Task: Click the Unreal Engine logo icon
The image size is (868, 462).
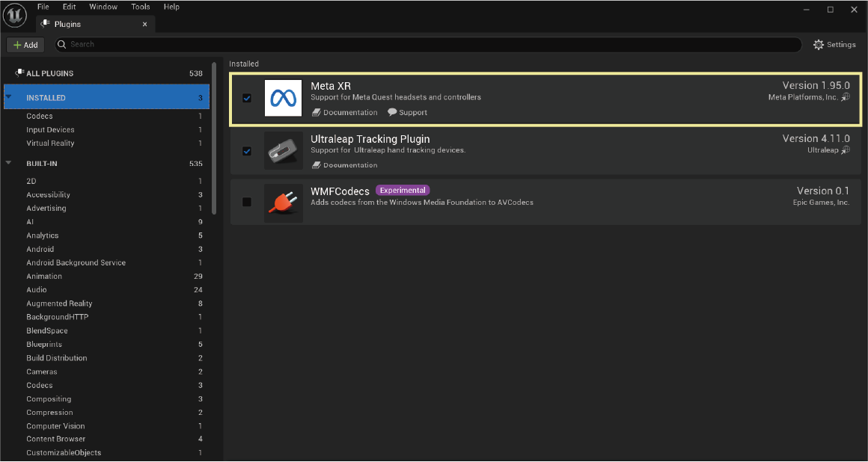Action: (15, 15)
